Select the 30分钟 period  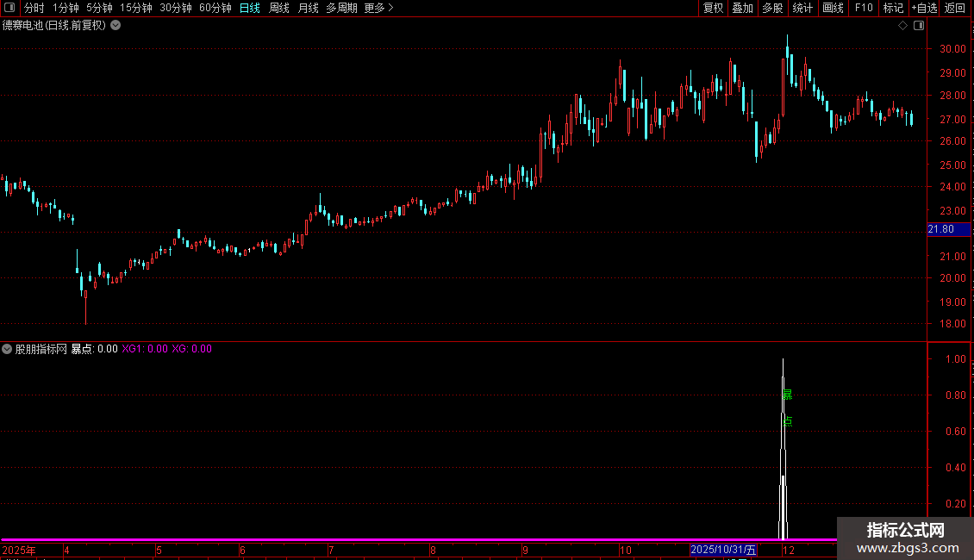[x=175, y=8]
